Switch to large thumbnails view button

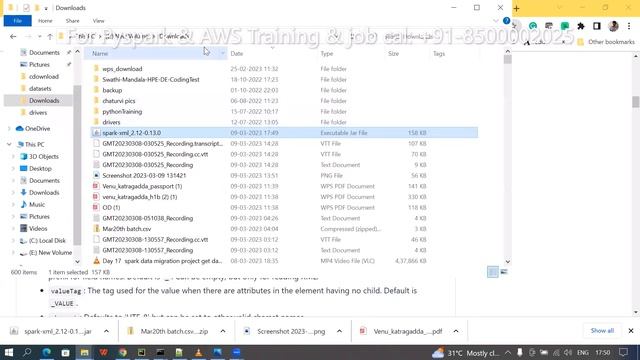click(504, 272)
